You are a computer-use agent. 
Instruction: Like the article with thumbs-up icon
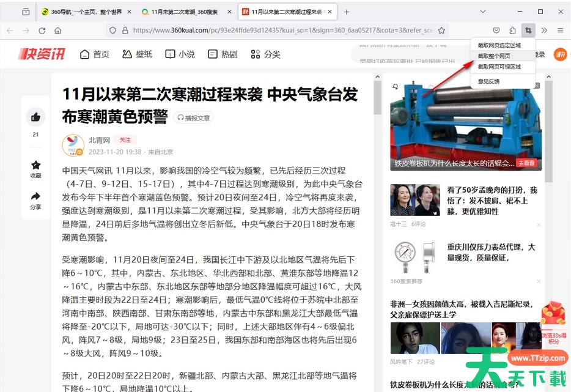tap(35, 117)
